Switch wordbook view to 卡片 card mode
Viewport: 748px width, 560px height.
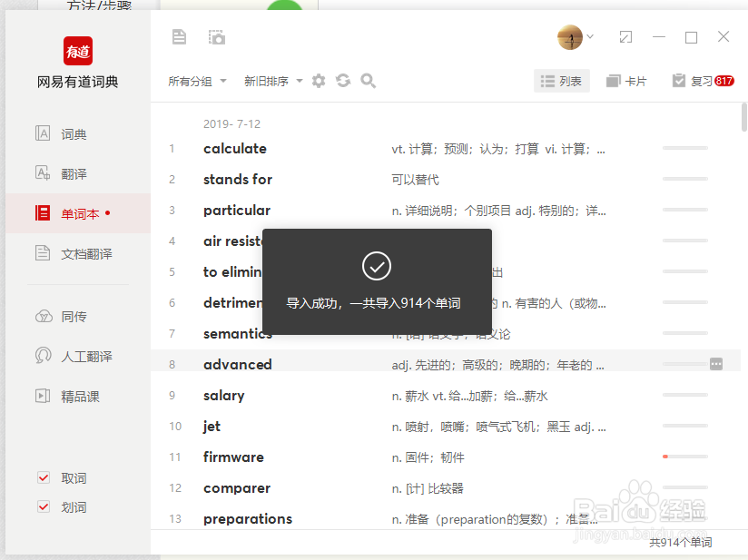[625, 81]
